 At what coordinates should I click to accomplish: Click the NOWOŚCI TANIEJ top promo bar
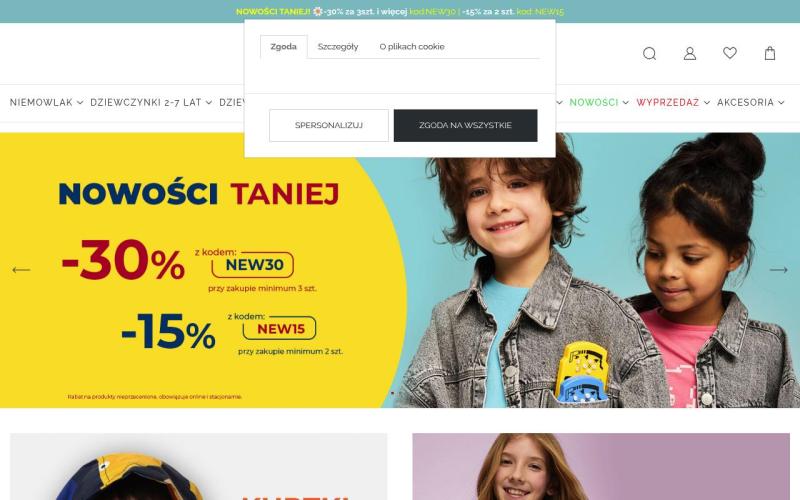pos(400,11)
